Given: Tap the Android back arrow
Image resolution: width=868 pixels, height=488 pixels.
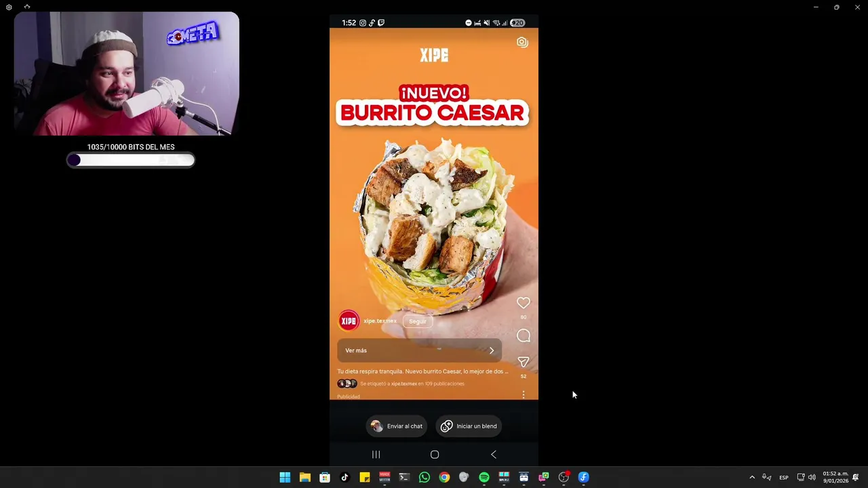Looking at the screenshot, I should (x=493, y=454).
